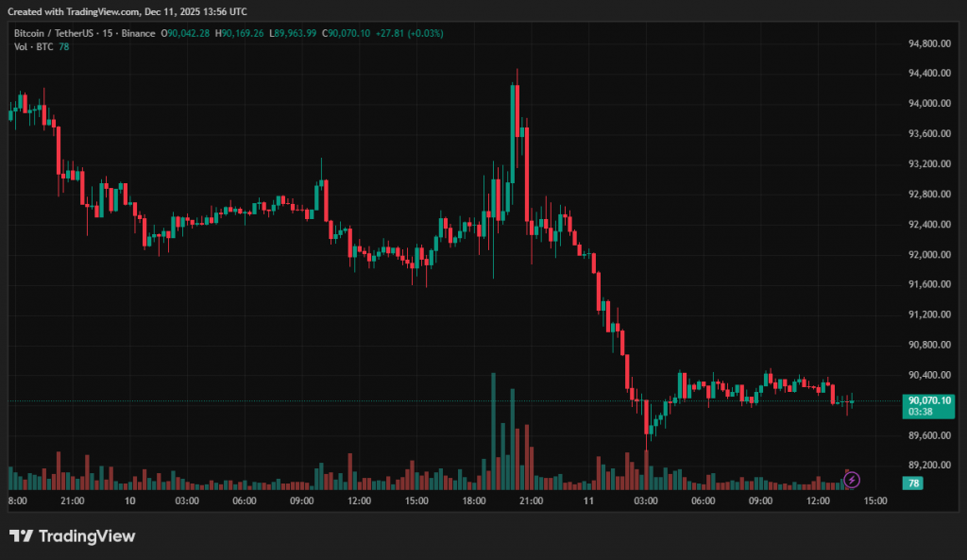Image resolution: width=967 pixels, height=560 pixels.
Task: Select date marker 11 on time axis
Action: 586,501
